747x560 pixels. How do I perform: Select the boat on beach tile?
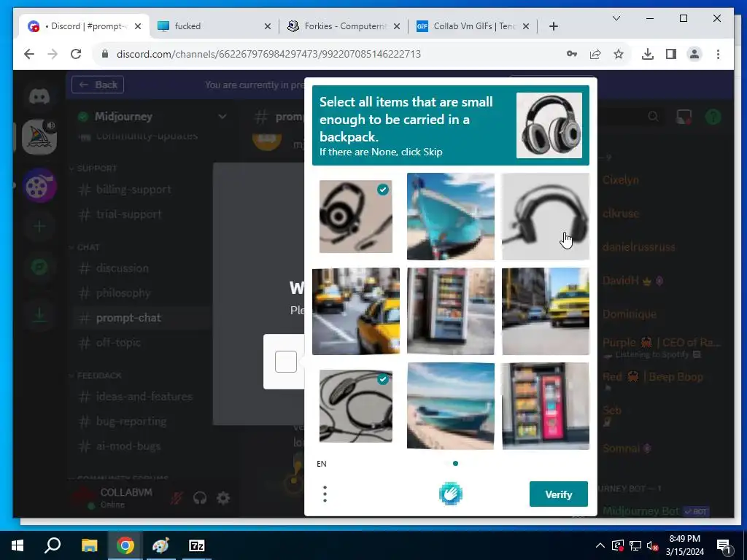[x=451, y=405]
